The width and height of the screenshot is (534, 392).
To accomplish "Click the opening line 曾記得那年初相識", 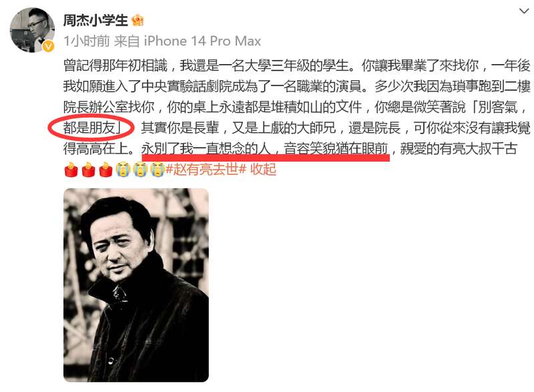I will coord(115,65).
